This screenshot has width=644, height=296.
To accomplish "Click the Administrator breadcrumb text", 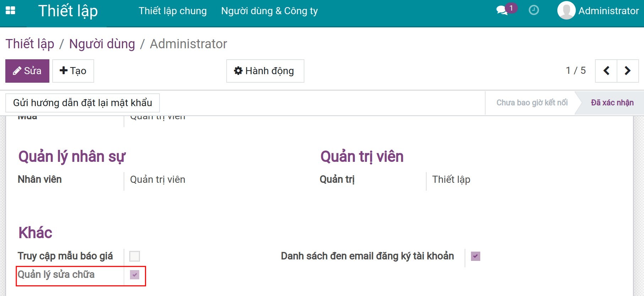I will (188, 44).
